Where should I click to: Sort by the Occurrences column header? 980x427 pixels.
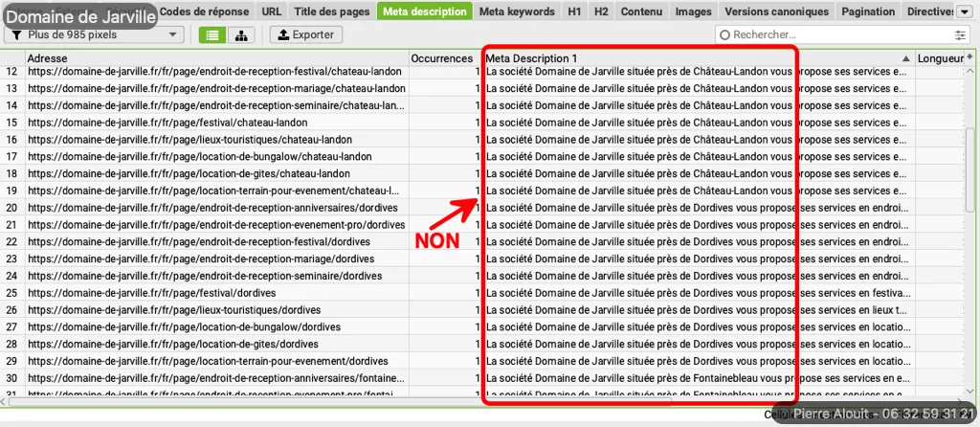pos(441,59)
